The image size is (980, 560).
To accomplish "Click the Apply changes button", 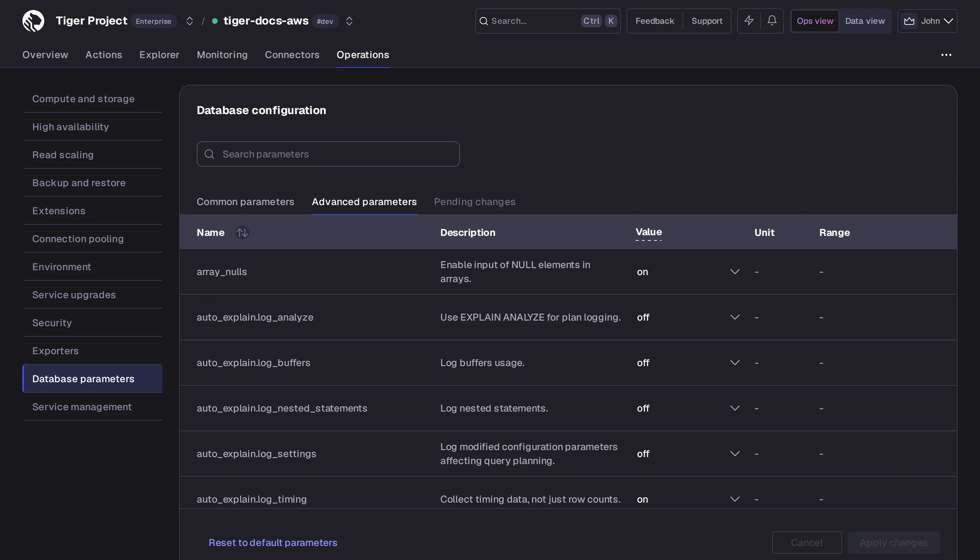I will (894, 542).
